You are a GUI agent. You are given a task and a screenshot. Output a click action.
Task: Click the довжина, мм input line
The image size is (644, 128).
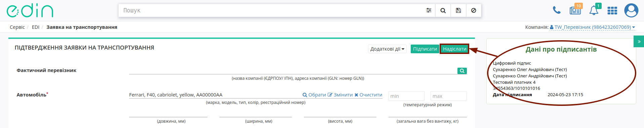coord(168,113)
